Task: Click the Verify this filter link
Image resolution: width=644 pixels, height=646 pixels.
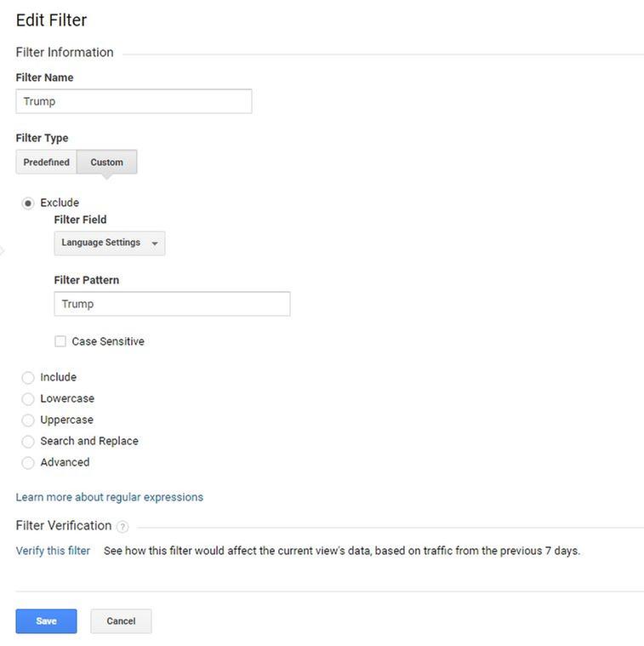Action: coord(53,551)
